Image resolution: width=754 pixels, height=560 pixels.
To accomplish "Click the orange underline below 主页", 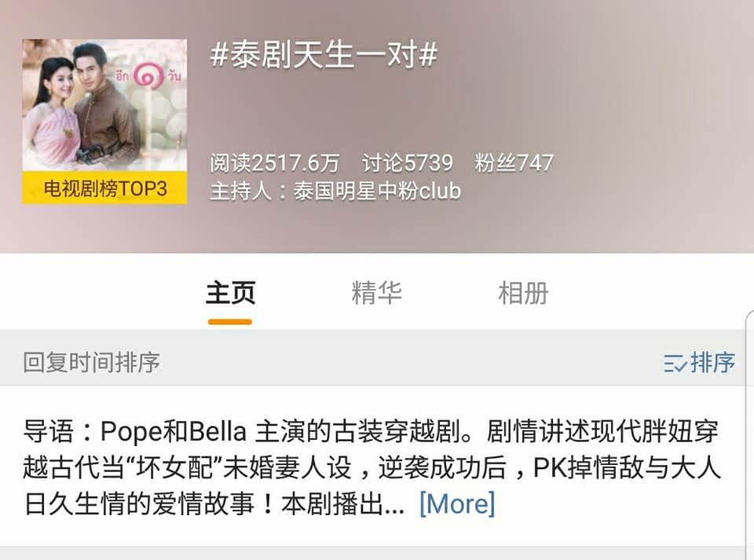I will [x=230, y=322].
